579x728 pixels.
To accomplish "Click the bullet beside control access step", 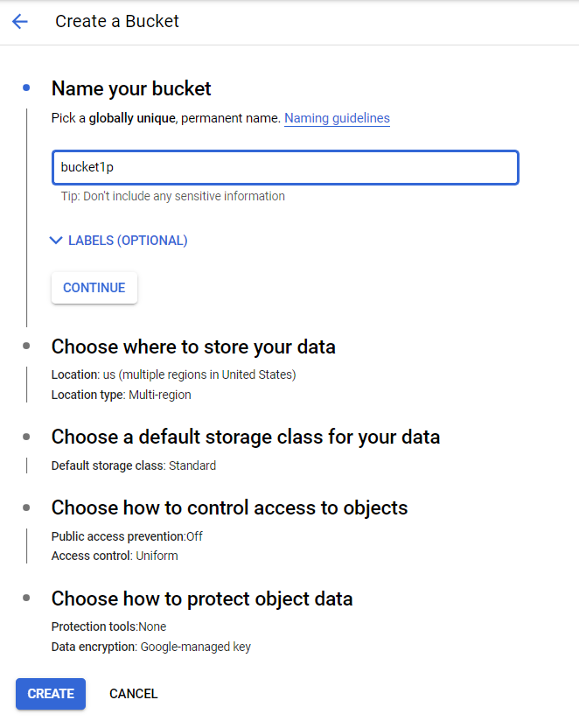I will pyautogui.click(x=26, y=507).
